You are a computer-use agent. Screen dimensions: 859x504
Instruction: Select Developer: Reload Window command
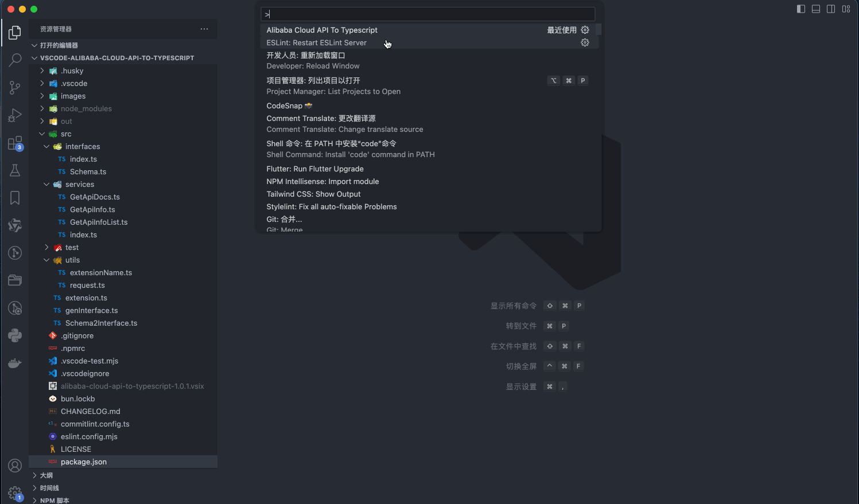coord(429,61)
